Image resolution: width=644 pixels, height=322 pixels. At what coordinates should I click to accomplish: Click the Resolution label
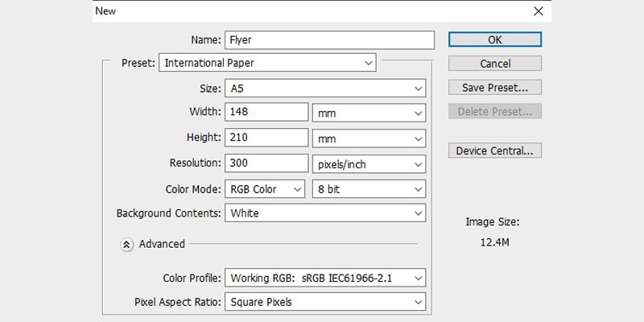pos(196,163)
